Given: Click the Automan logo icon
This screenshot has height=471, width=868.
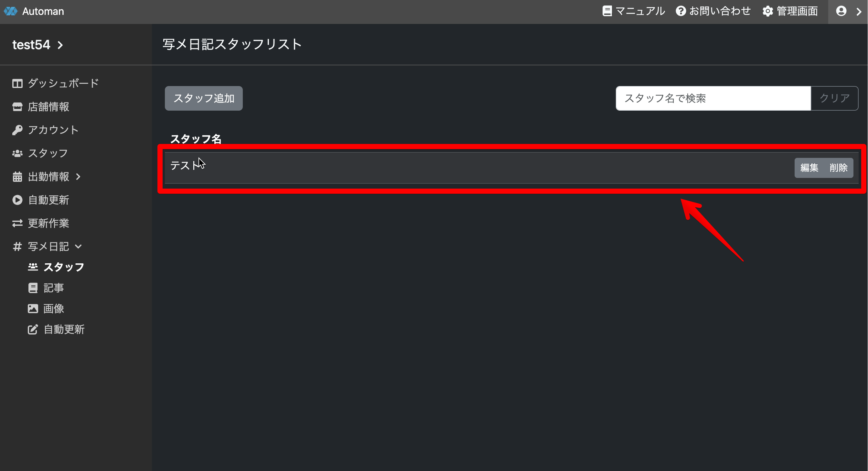Looking at the screenshot, I should (x=10, y=11).
